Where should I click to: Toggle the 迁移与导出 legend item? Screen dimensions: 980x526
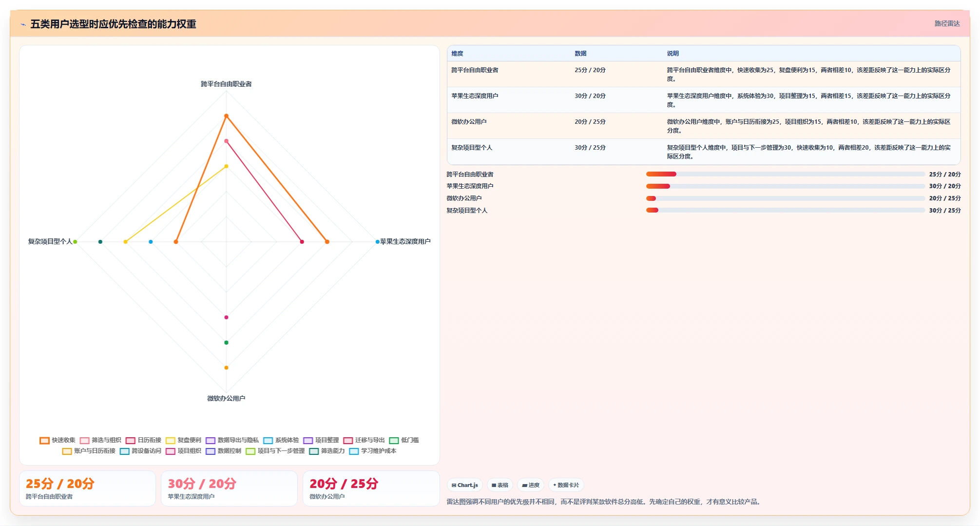[364, 440]
